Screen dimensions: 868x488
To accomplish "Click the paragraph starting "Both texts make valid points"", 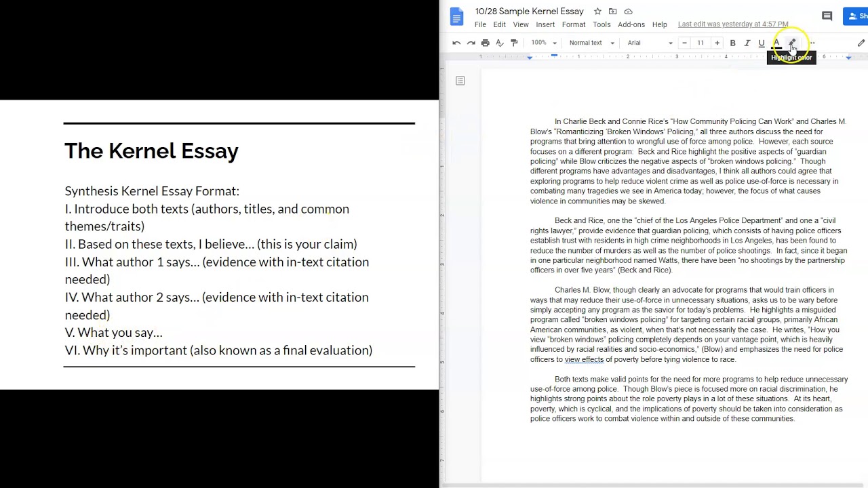I will pos(689,399).
